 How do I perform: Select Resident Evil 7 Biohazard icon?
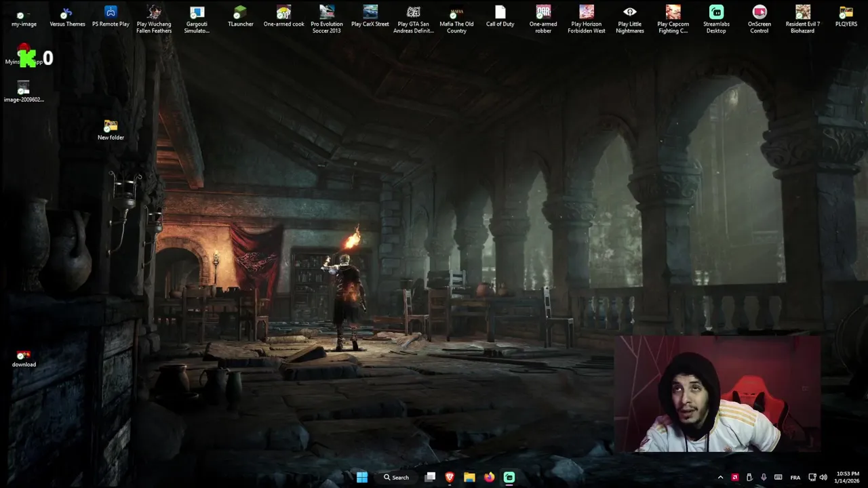point(803,20)
